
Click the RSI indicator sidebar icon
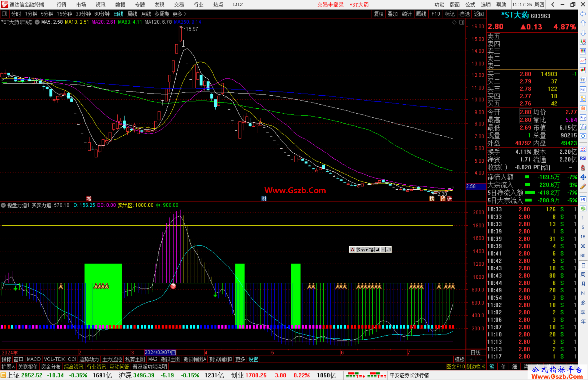pyautogui.click(x=583, y=158)
